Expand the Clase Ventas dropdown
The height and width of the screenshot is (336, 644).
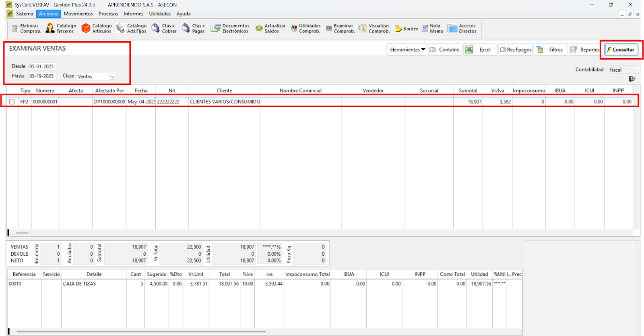pyautogui.click(x=113, y=76)
